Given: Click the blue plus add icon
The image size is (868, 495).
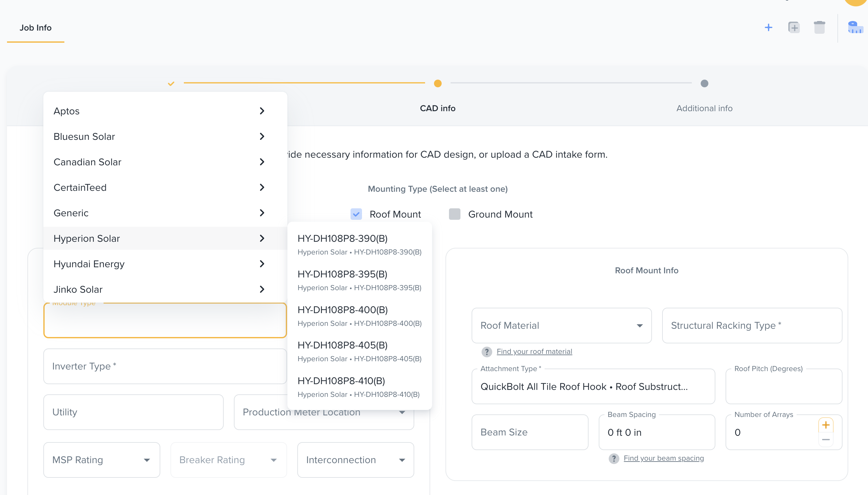Looking at the screenshot, I should tap(768, 27).
